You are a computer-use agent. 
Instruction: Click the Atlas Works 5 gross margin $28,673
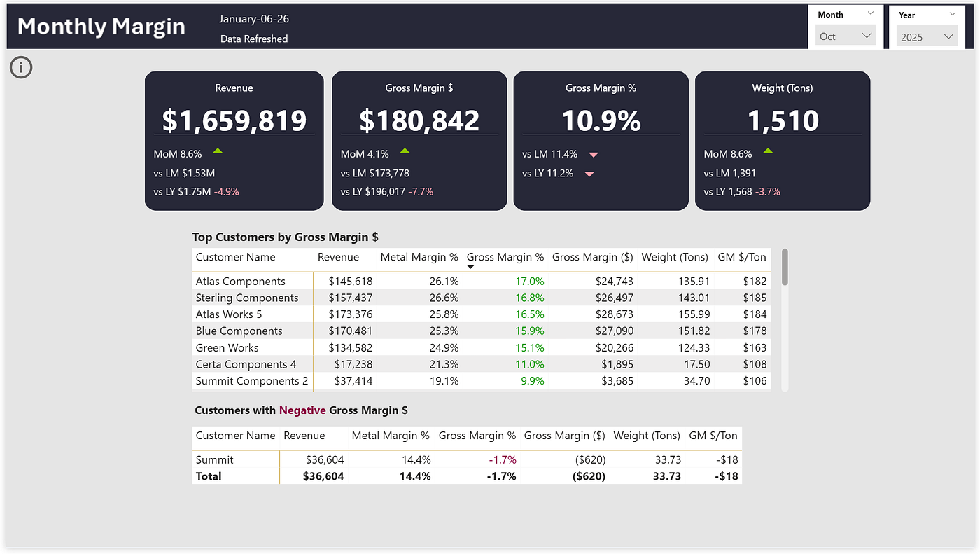coord(614,314)
